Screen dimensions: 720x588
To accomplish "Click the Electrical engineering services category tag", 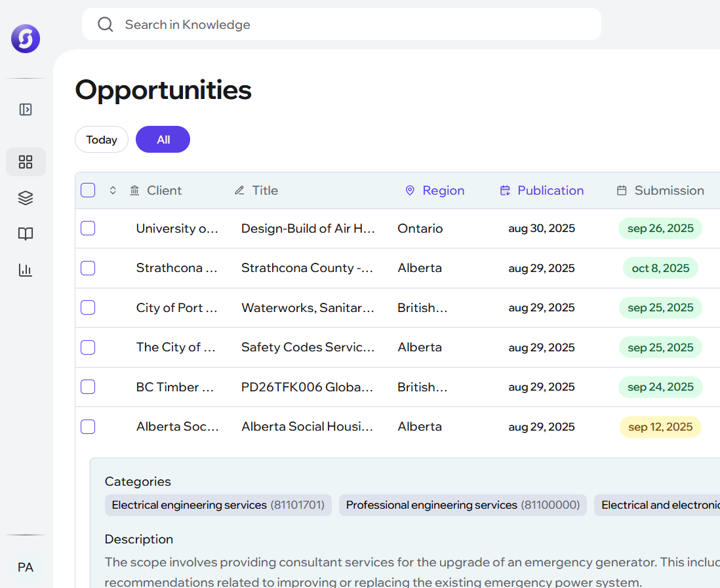I will [x=218, y=505].
